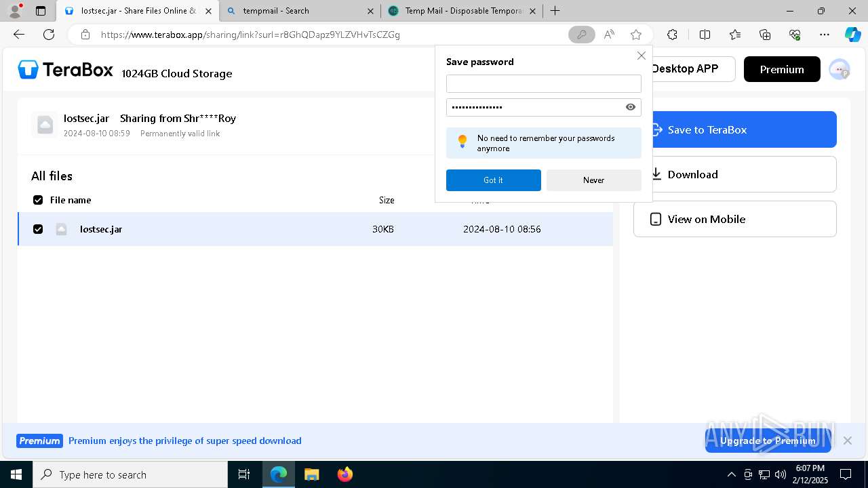Click the Desktop APP button

tap(692, 69)
